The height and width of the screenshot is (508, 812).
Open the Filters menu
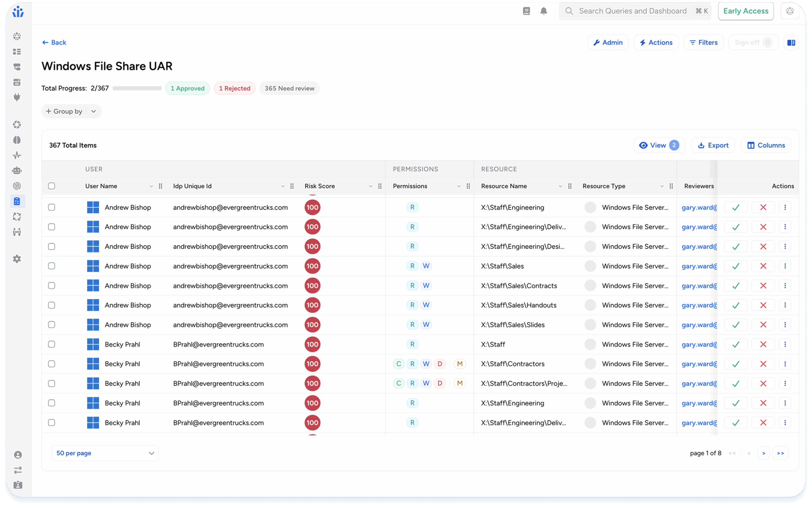(x=703, y=42)
